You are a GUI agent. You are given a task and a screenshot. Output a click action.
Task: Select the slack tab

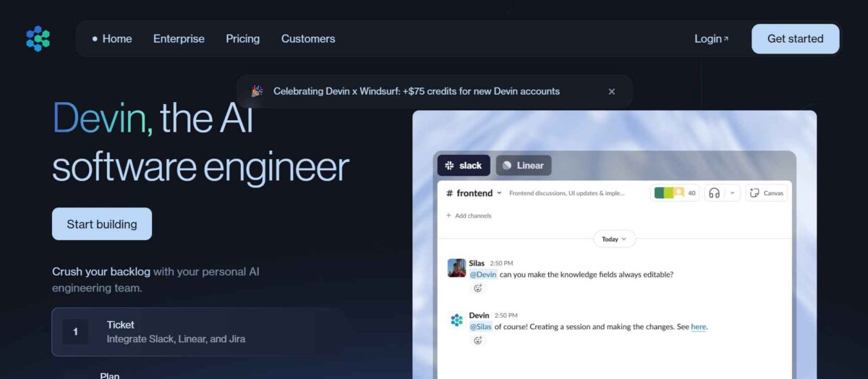click(464, 166)
